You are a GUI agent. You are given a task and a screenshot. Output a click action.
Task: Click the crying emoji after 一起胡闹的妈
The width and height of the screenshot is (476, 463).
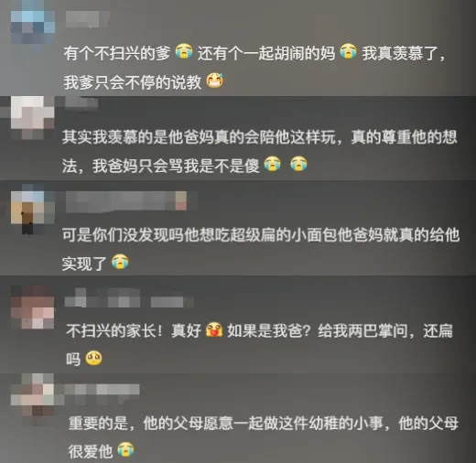tap(348, 51)
